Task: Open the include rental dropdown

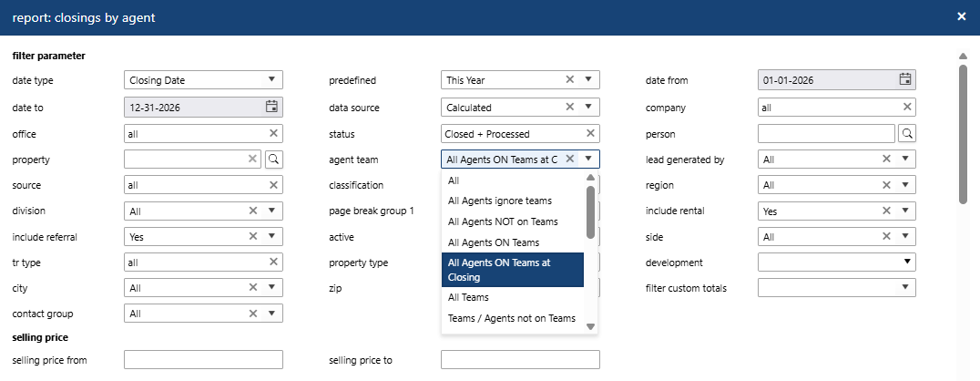Action: click(x=905, y=211)
